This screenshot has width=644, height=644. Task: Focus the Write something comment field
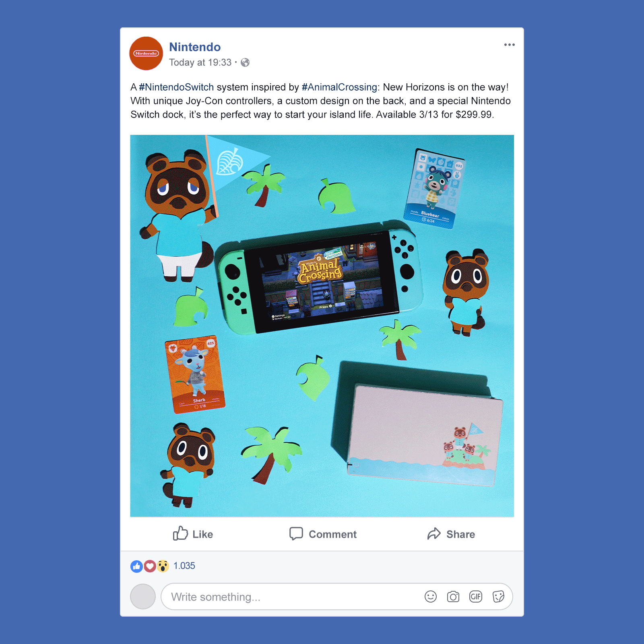336,597
